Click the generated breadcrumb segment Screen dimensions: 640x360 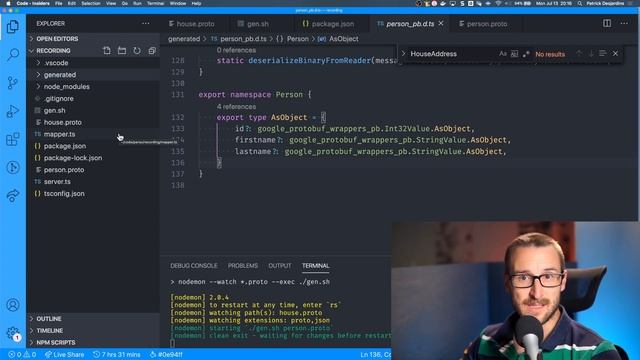[x=184, y=39]
